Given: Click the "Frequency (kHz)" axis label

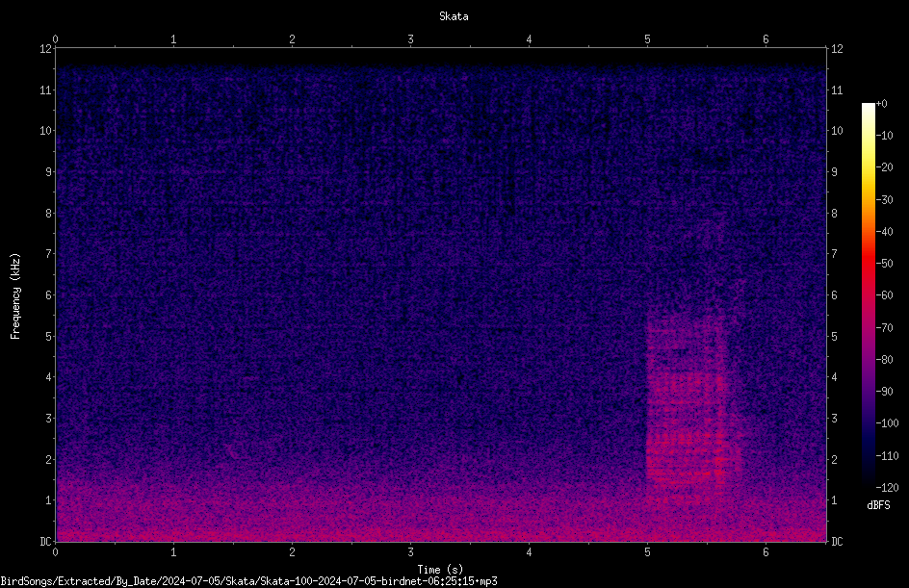Looking at the screenshot, I should [x=15, y=295].
